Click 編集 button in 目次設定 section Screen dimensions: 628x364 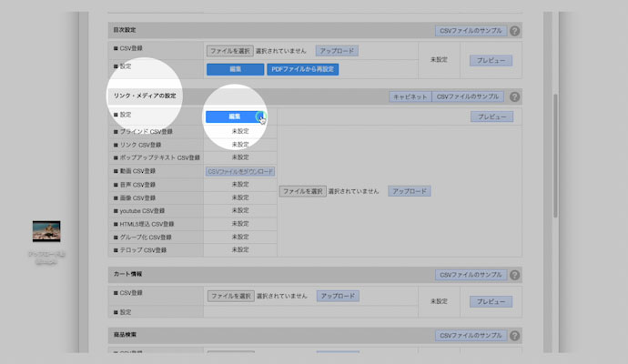(235, 69)
